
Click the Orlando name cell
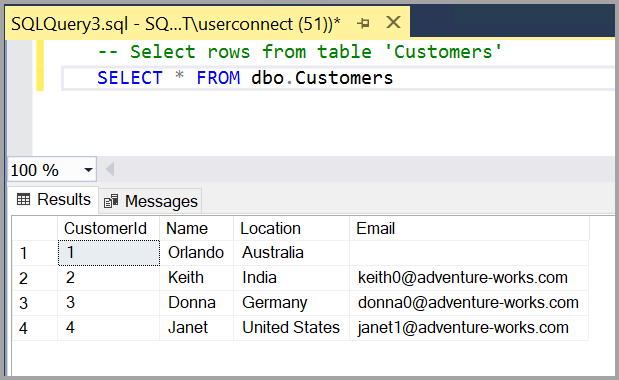[197, 253]
